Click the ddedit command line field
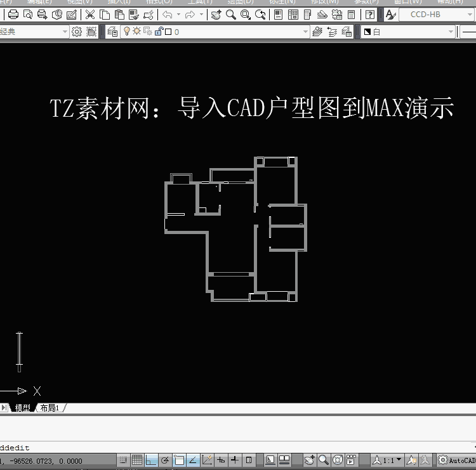Viewport: 476px width, 470px height. [238, 448]
